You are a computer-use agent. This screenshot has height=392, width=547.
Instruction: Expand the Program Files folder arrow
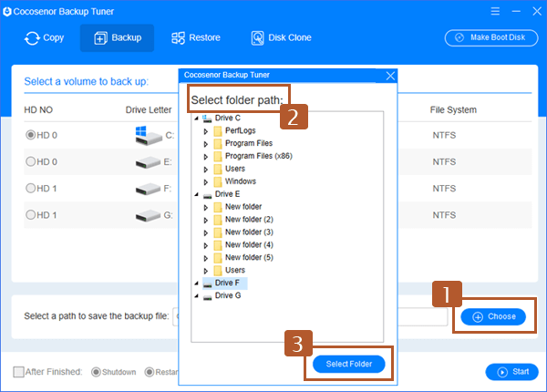point(206,144)
